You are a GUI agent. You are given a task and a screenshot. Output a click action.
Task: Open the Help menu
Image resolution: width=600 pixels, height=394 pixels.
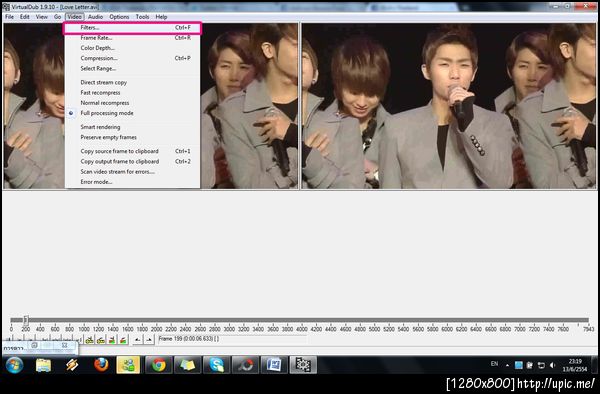click(x=161, y=17)
